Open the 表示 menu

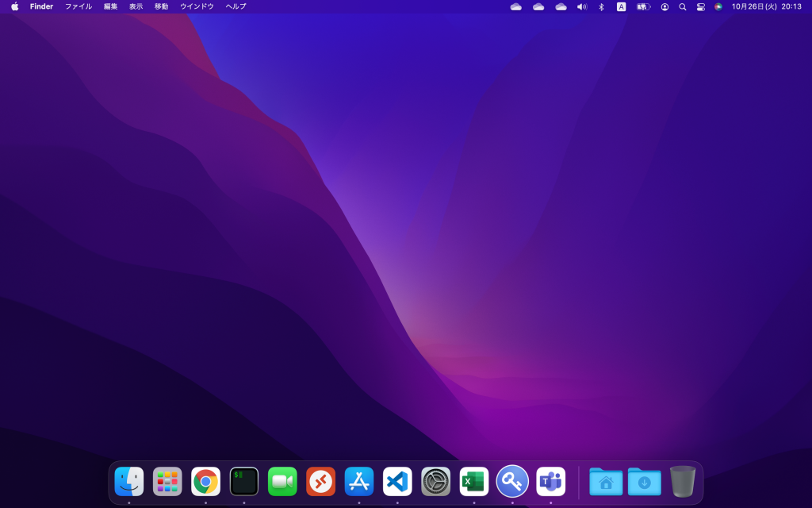coord(136,6)
